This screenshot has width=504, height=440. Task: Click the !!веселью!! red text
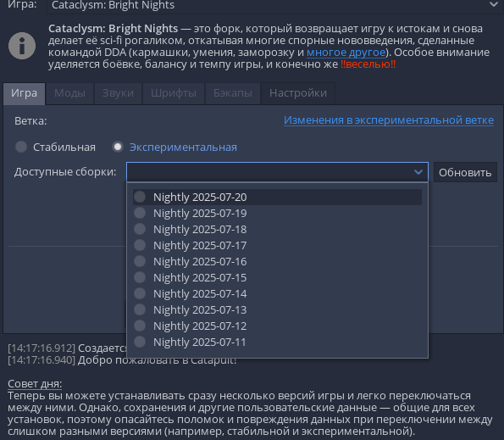click(368, 64)
